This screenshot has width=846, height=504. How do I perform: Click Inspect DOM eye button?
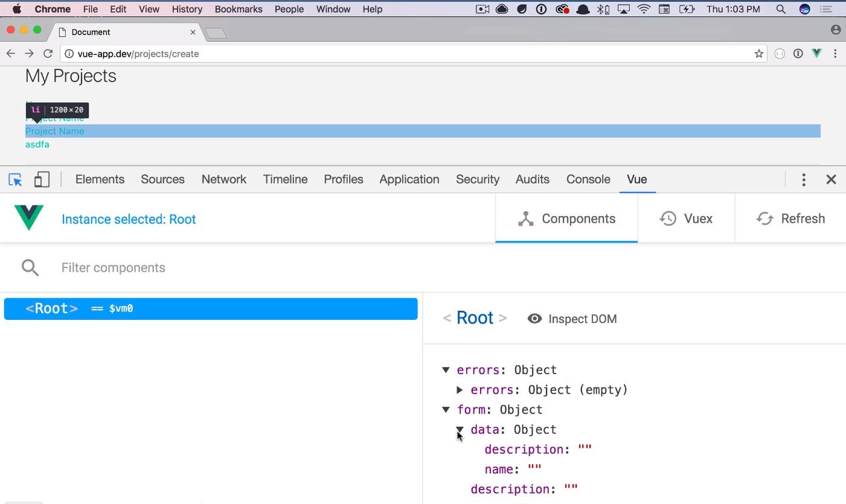coord(572,319)
